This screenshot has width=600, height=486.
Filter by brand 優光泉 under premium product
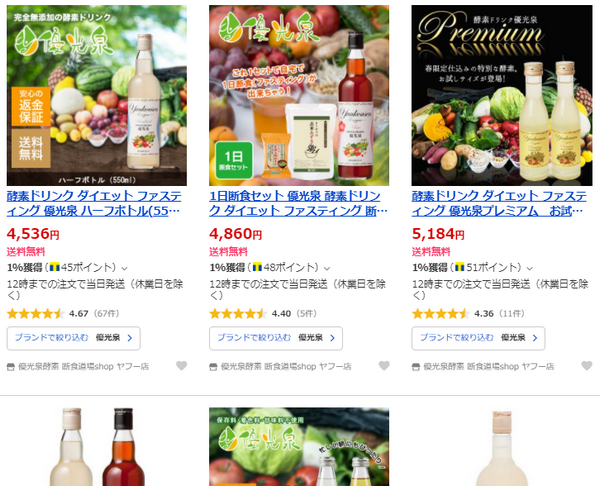click(x=478, y=338)
